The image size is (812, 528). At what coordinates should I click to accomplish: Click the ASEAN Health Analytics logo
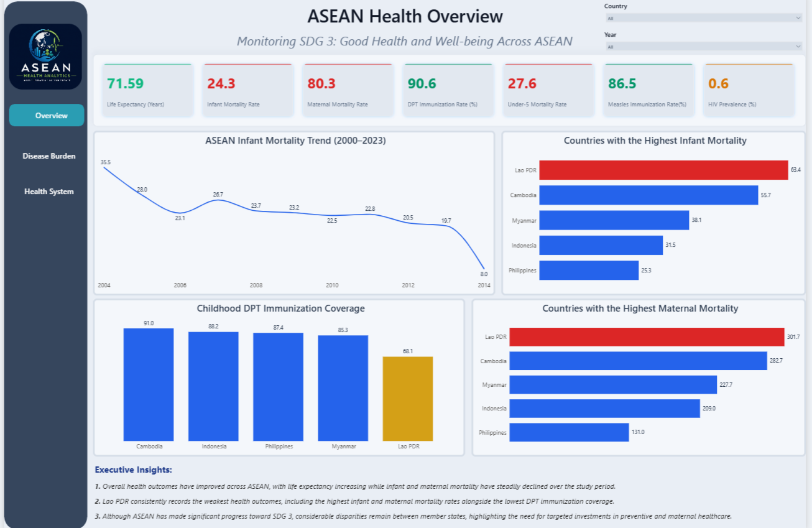46,57
